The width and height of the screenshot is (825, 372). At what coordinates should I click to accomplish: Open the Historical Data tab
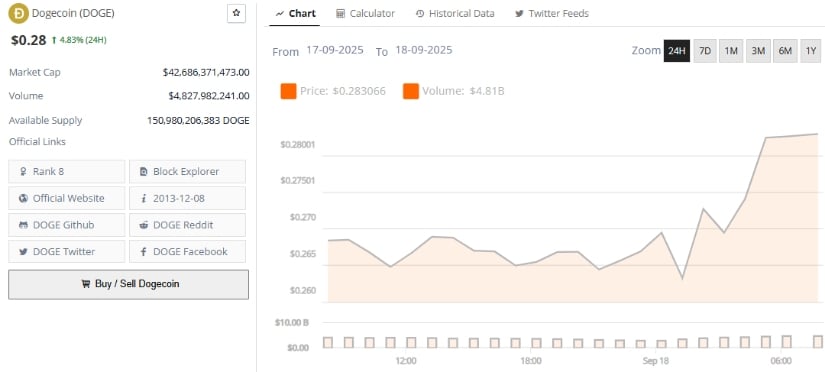point(455,13)
